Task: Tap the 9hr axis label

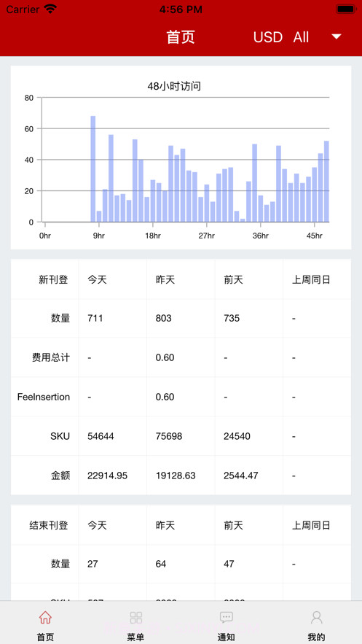Action: [x=98, y=236]
